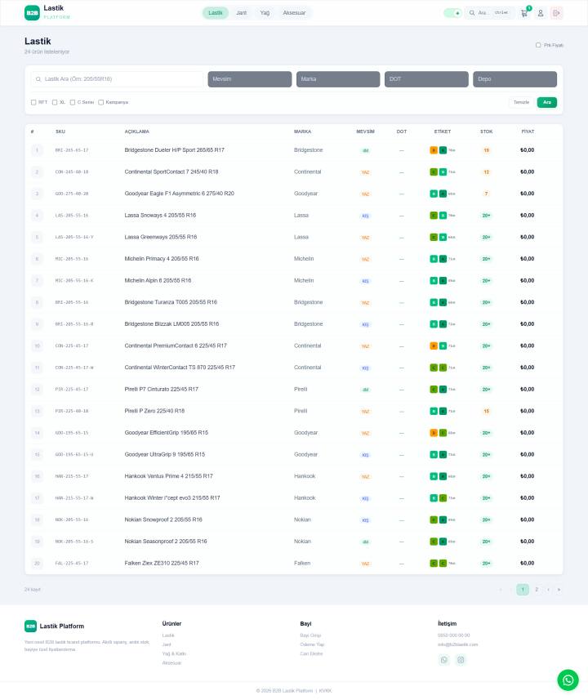This screenshot has width=588, height=700.
Task: Go to pagination page 2
Action: (x=537, y=590)
